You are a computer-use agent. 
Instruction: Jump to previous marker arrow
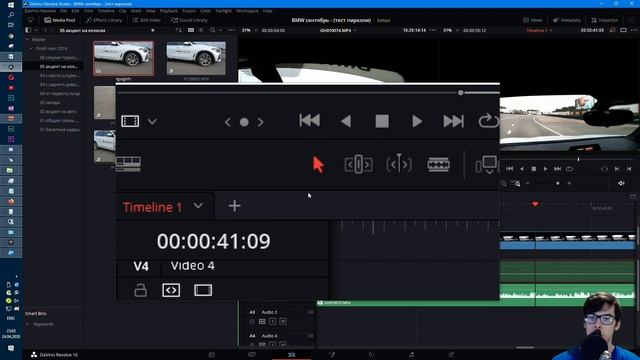[x=228, y=122]
